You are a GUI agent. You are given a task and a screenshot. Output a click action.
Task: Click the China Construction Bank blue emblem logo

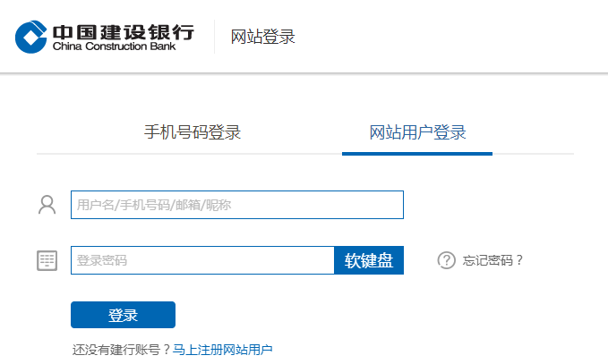coord(31,37)
